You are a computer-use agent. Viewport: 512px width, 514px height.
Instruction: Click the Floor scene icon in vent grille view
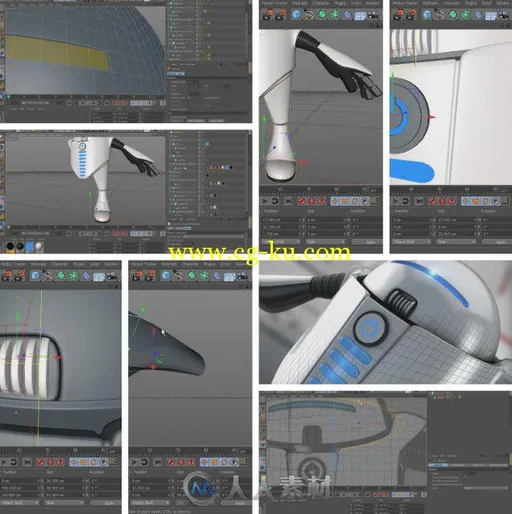click(x=99, y=276)
